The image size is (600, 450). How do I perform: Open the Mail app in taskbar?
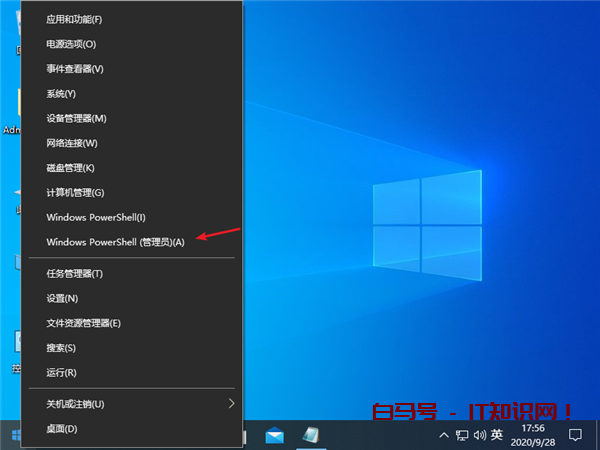(275, 436)
